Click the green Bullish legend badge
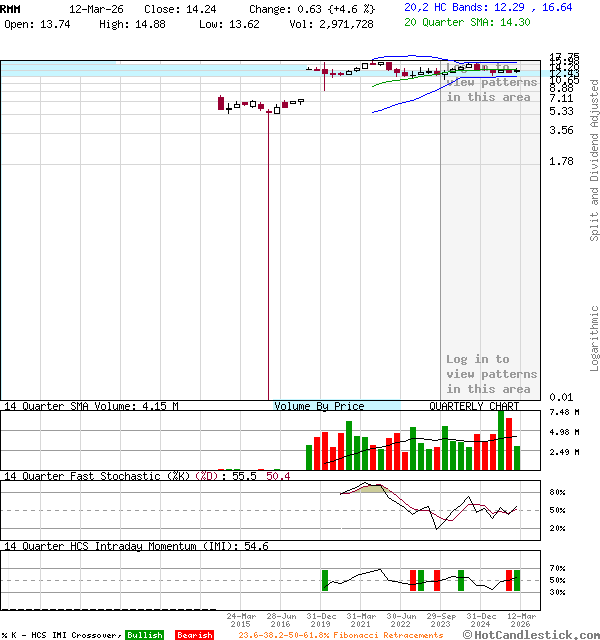The image size is (600, 640). [144, 635]
